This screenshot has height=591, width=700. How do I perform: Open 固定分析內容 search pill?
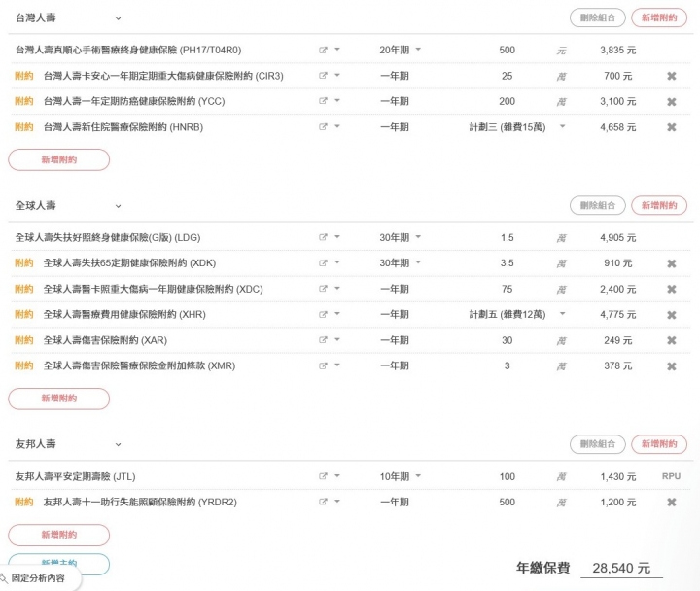coord(38,578)
